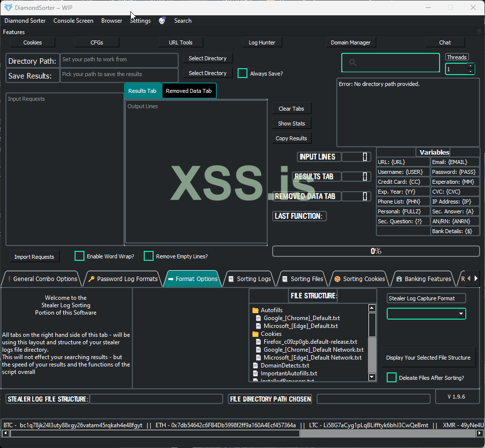Click the Directory Path input field
The image size is (485, 448).
[119, 60]
